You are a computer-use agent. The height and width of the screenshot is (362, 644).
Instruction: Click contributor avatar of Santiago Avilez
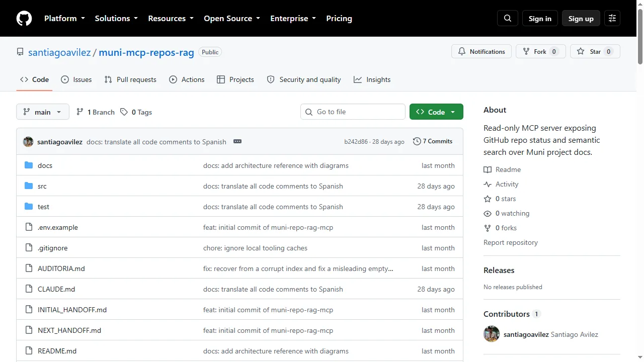pyautogui.click(x=492, y=334)
